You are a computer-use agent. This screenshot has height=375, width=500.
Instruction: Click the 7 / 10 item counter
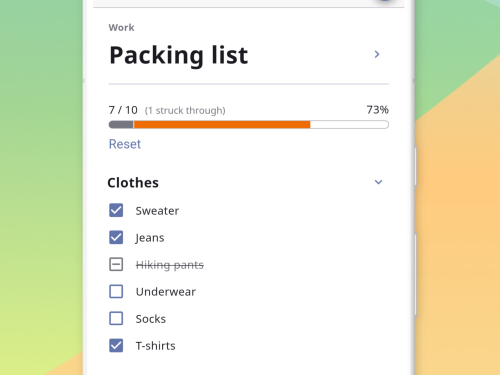tap(123, 110)
